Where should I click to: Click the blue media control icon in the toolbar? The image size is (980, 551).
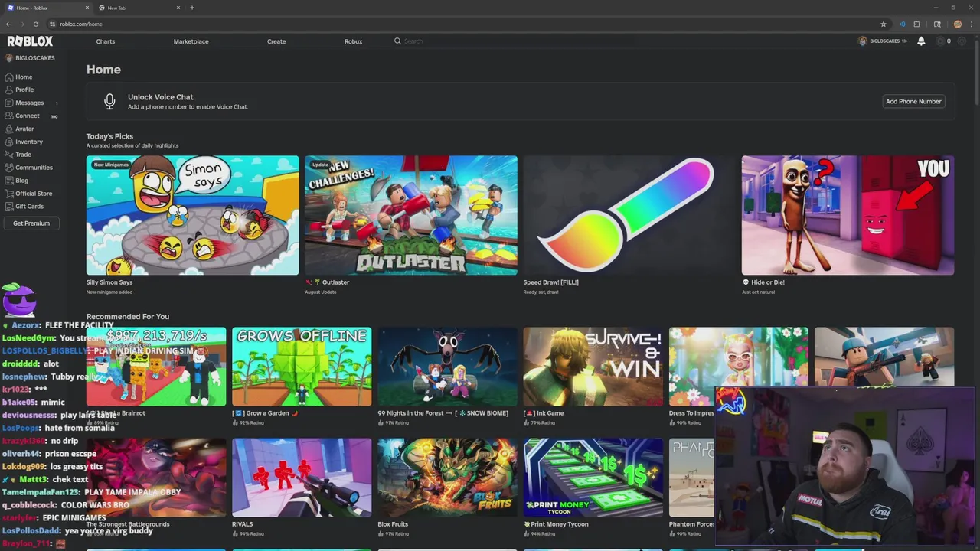[903, 24]
